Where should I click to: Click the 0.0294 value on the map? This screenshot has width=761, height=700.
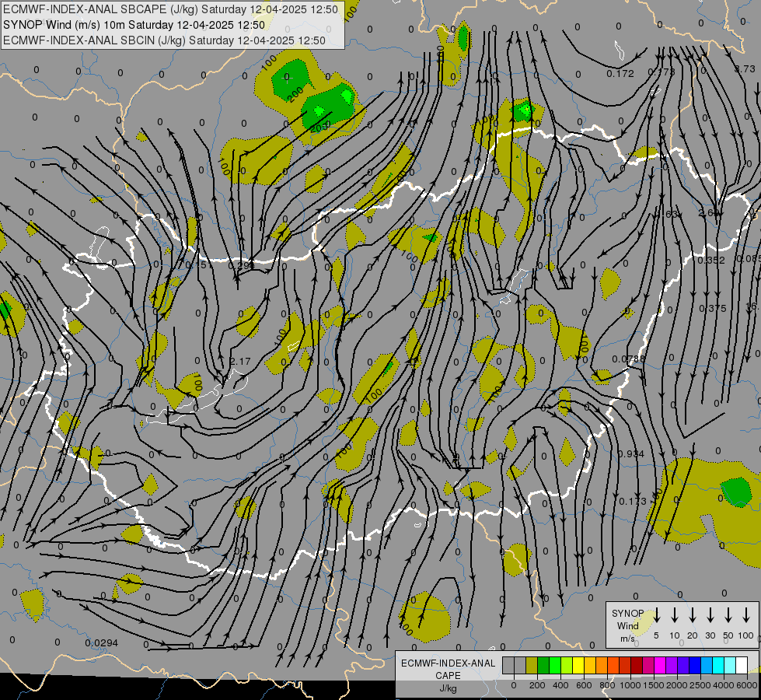pos(101,643)
